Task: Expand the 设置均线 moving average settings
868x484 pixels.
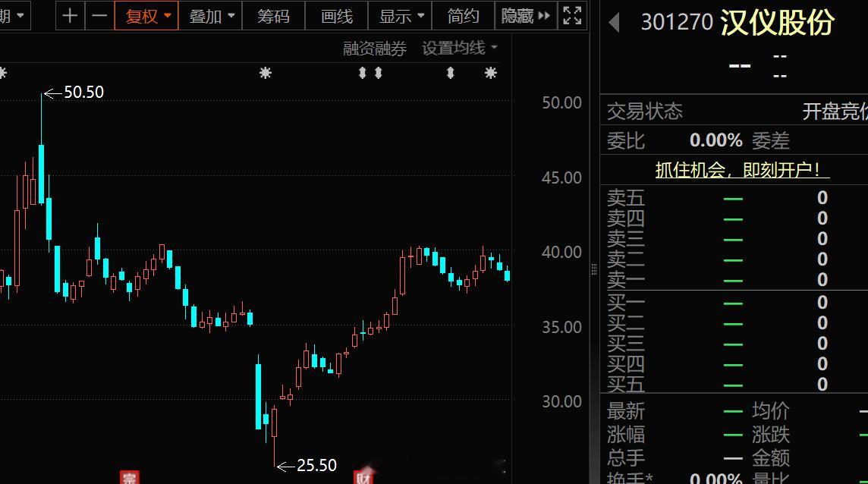Action: tap(460, 49)
